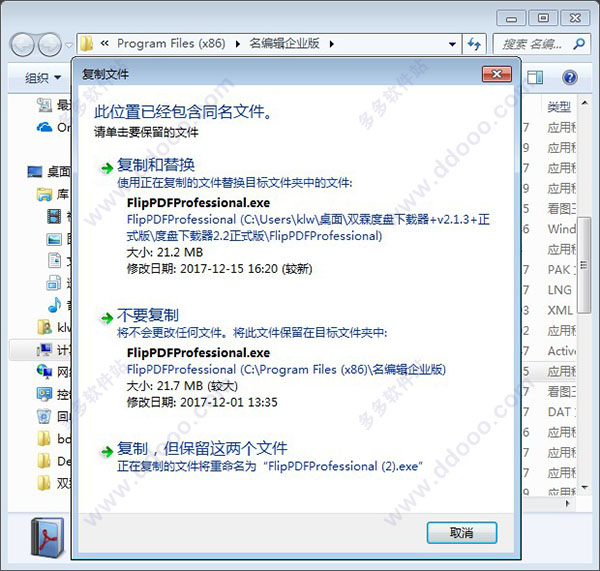Select the control panel icon in navigation pane
The image size is (600, 571).
[44, 394]
